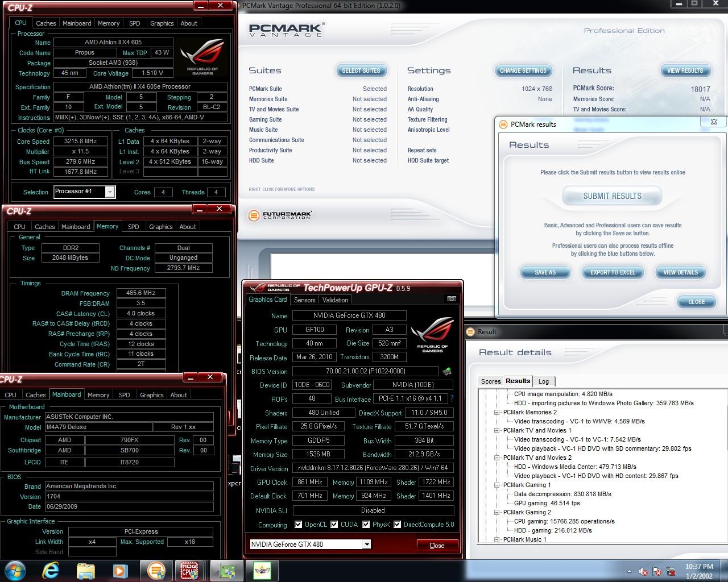The image size is (728, 582).
Task: Click the network tray icon
Action: click(x=670, y=571)
